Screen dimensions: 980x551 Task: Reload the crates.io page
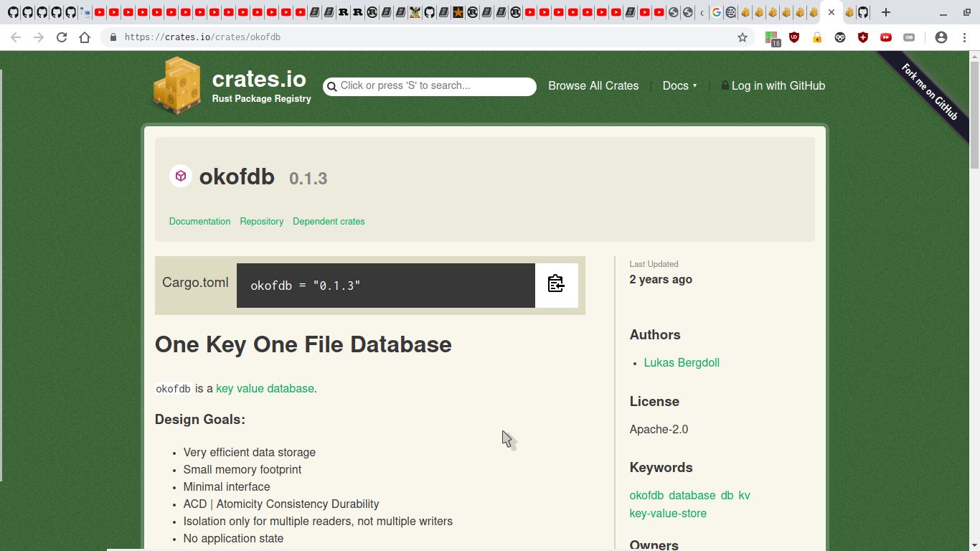62,37
